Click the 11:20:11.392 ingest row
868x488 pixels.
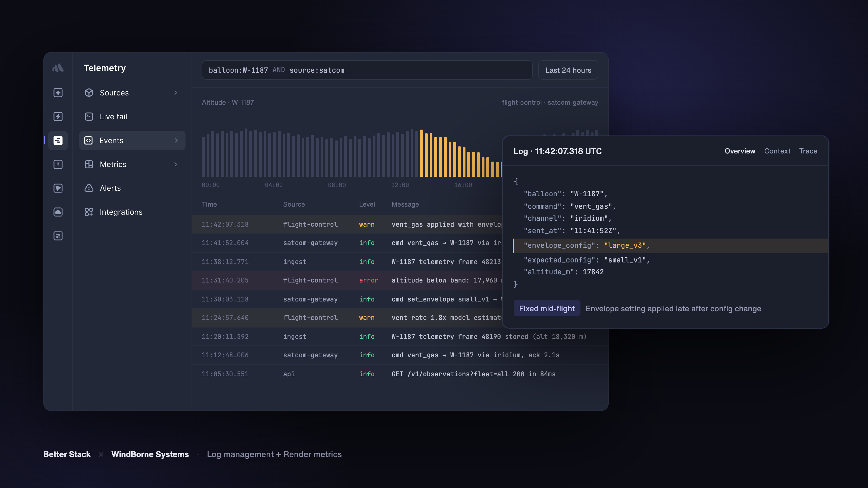click(x=400, y=337)
